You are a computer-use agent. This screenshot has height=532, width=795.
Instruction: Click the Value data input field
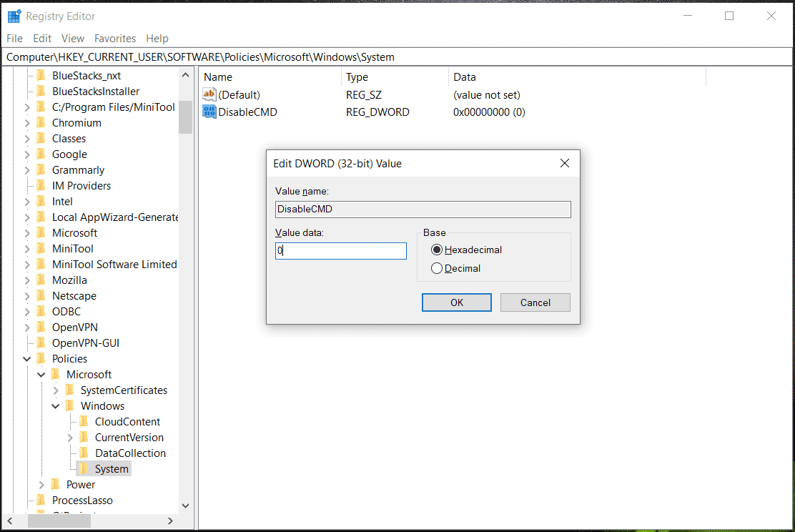(x=341, y=250)
